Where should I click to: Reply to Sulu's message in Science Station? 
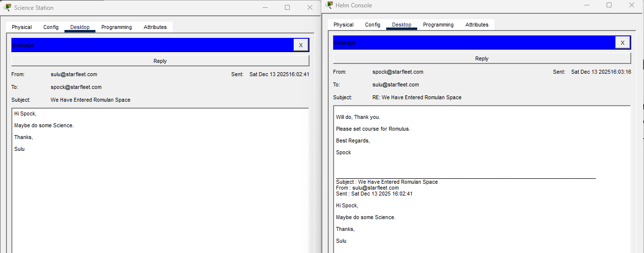(x=160, y=61)
